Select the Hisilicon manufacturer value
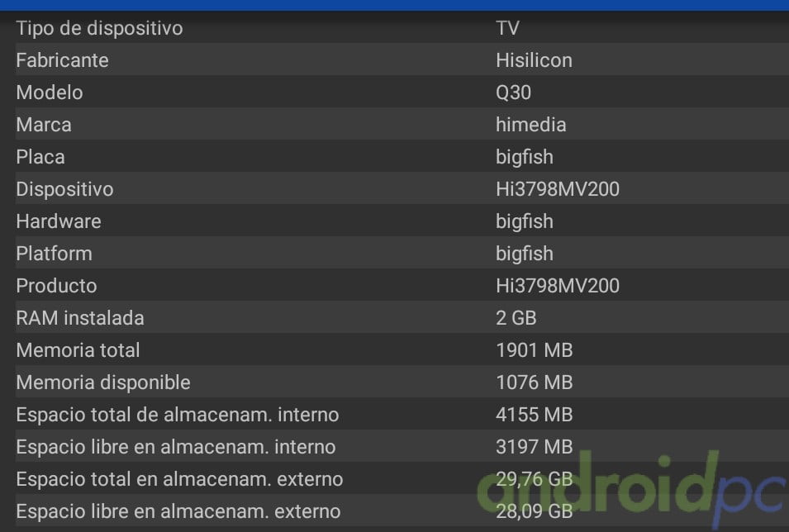This screenshot has height=532, width=789. point(534,60)
